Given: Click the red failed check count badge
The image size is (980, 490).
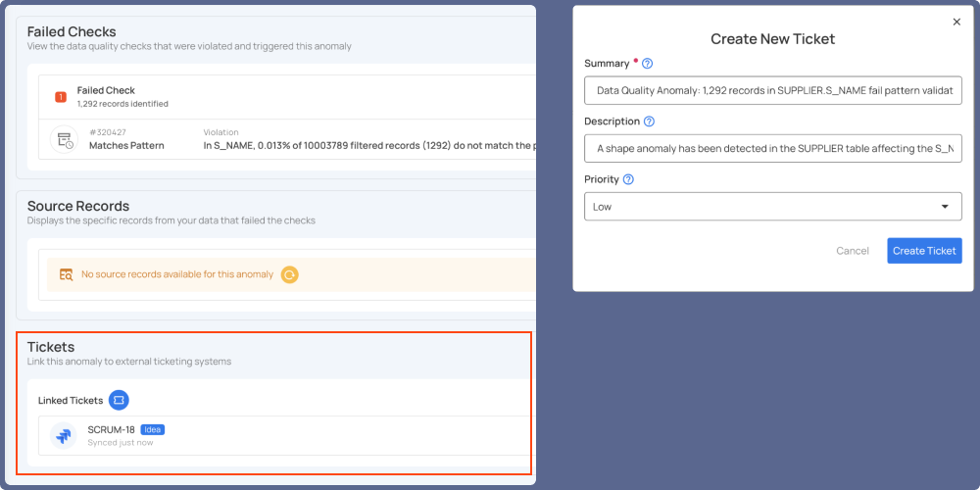Looking at the screenshot, I should (x=61, y=96).
